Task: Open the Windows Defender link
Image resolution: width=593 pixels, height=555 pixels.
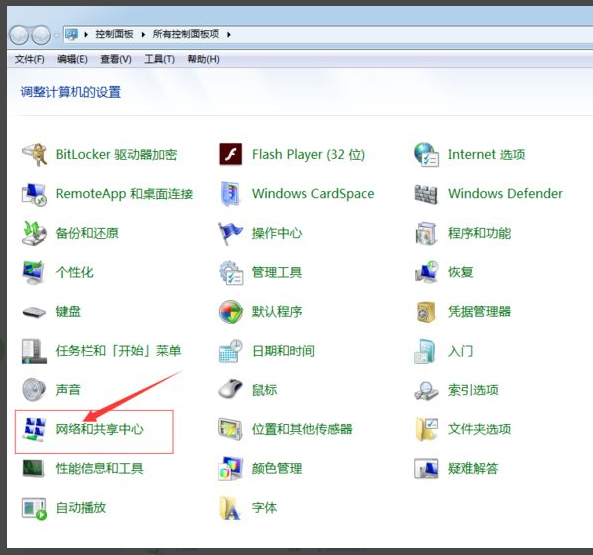Action: pyautogui.click(x=505, y=194)
